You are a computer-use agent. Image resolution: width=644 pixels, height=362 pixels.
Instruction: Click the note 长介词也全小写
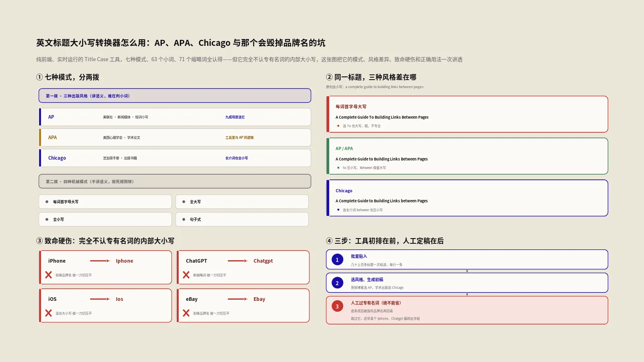point(237,158)
